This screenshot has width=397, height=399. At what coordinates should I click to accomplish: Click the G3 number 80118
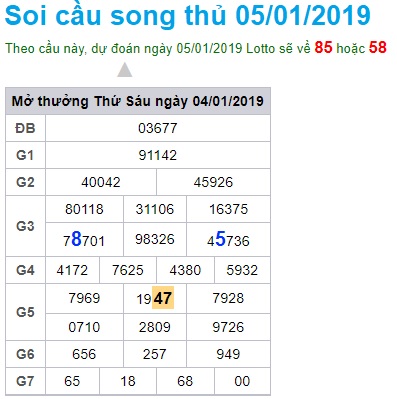point(84,209)
